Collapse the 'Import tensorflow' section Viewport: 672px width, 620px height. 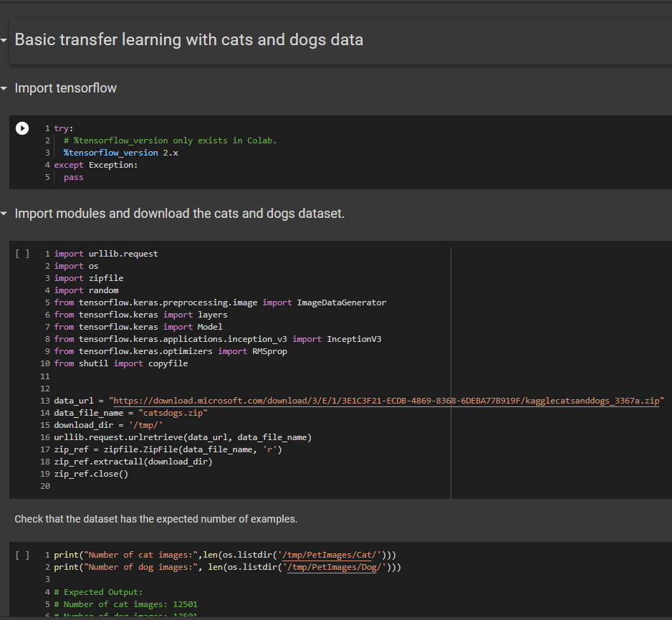tap(5, 88)
